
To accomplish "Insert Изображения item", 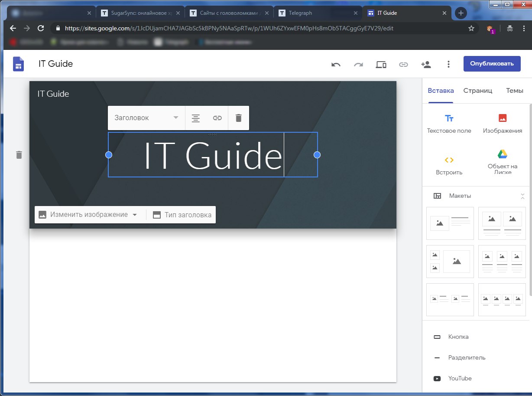I will 502,124.
